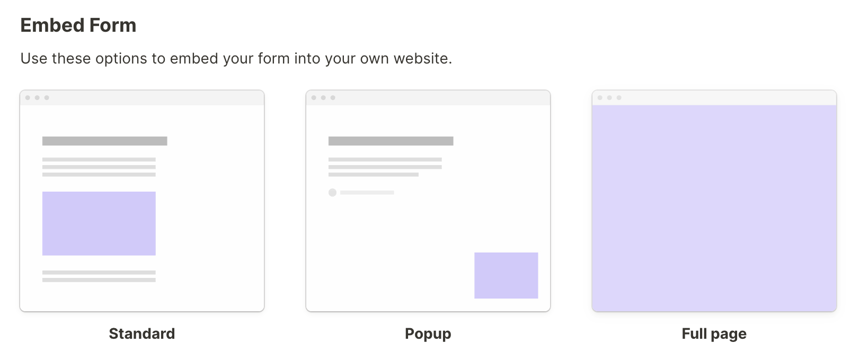Click the text lines below Standard's purple block
868x361 pixels.
coord(99,276)
